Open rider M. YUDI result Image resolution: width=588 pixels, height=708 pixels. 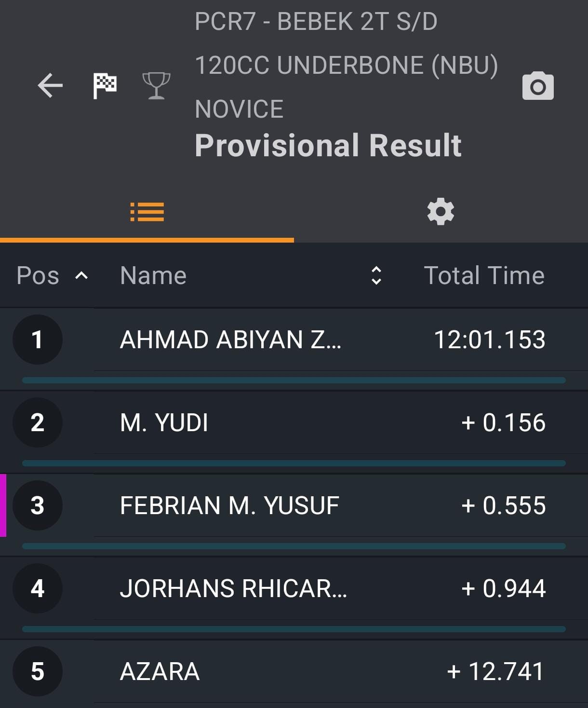pyautogui.click(x=294, y=422)
